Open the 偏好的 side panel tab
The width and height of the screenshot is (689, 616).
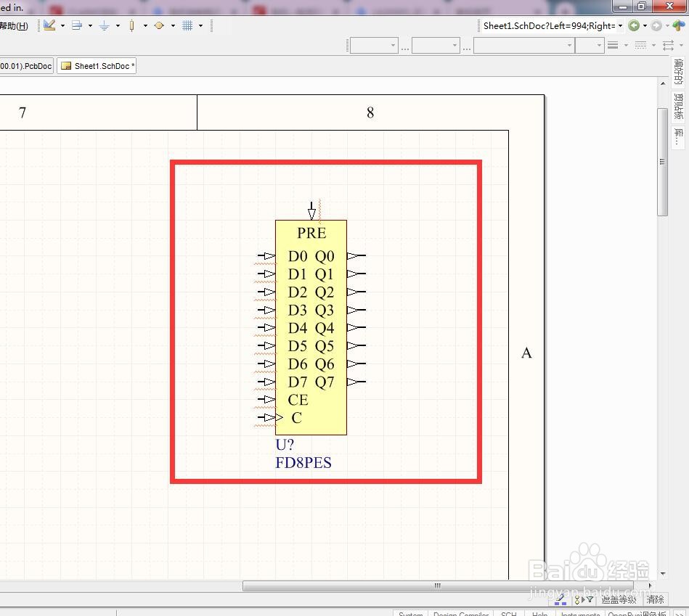[678, 72]
